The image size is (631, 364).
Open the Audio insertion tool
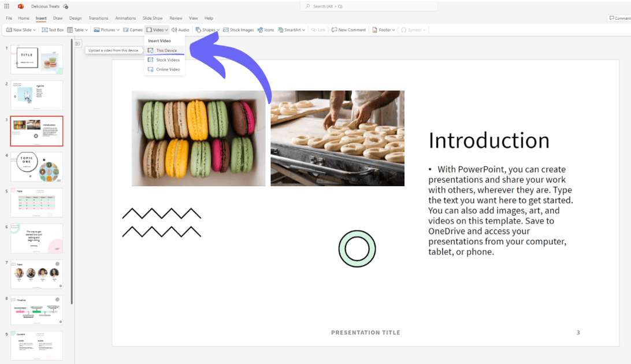click(x=180, y=29)
